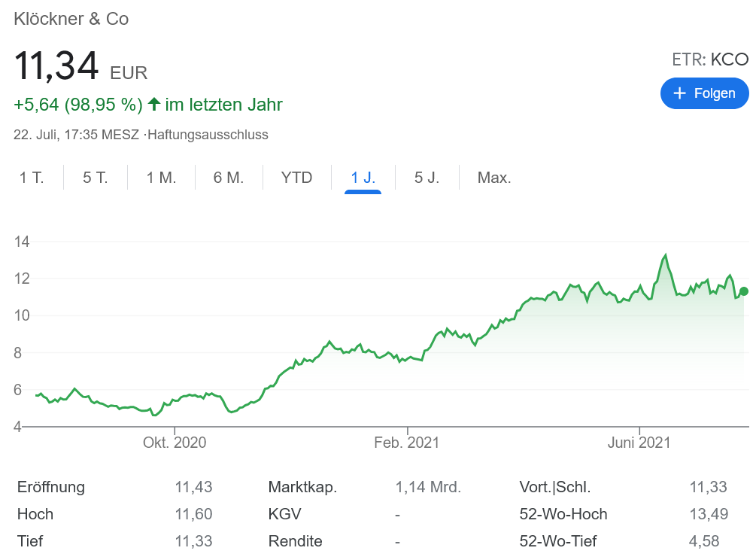Select the 1 T. time range tab
The width and height of the screenshot is (756, 560).
[x=32, y=178]
